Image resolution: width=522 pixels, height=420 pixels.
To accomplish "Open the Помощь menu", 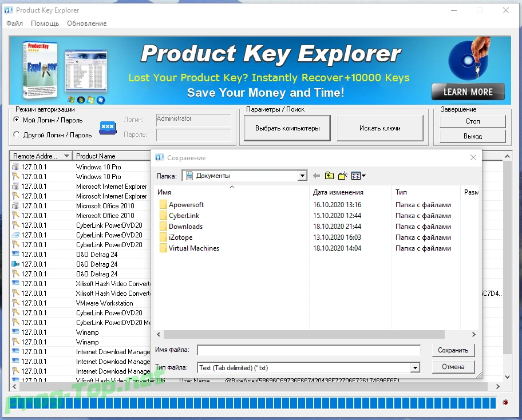I will [45, 23].
